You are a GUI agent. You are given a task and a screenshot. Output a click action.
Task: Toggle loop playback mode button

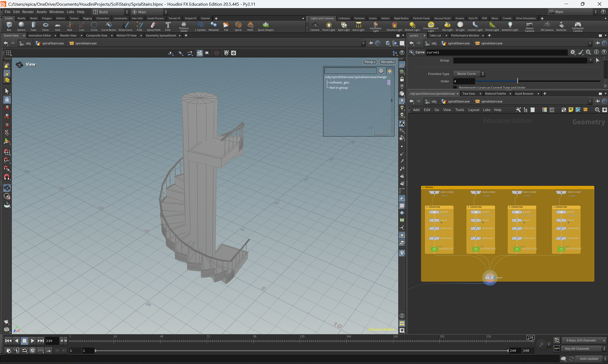(x=24, y=350)
